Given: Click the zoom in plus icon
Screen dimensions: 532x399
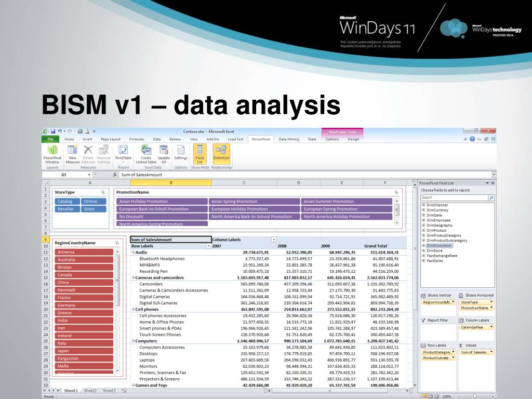Looking at the screenshot, I should 493,396.
